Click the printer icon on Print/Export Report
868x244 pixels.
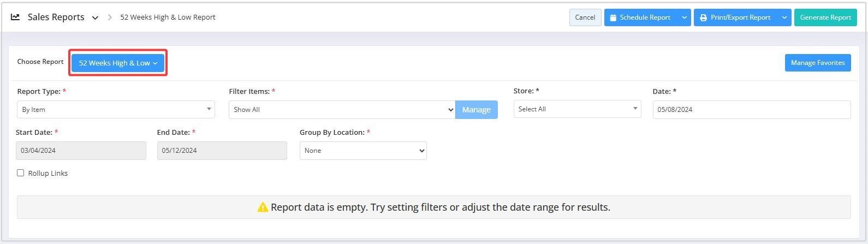(703, 17)
